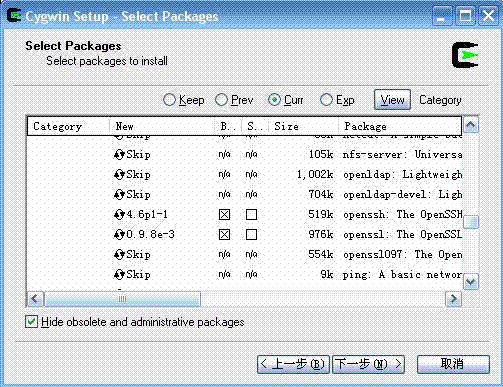The width and height of the screenshot is (503, 387).
Task: Click the ping: A basic network description
Action: (x=403, y=275)
